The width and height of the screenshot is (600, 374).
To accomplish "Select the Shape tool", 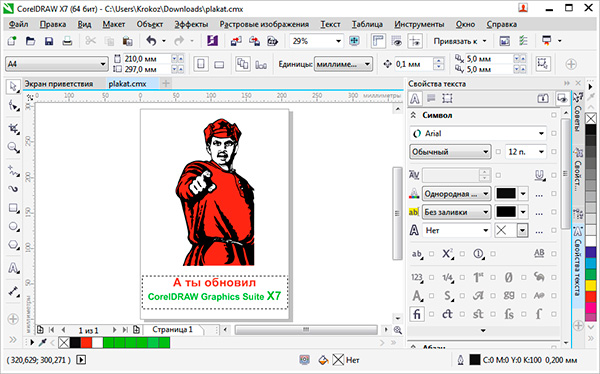I will coord(13,106).
